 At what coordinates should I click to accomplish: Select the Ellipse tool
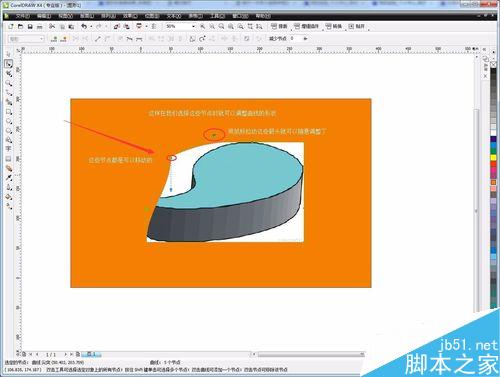(x=9, y=121)
